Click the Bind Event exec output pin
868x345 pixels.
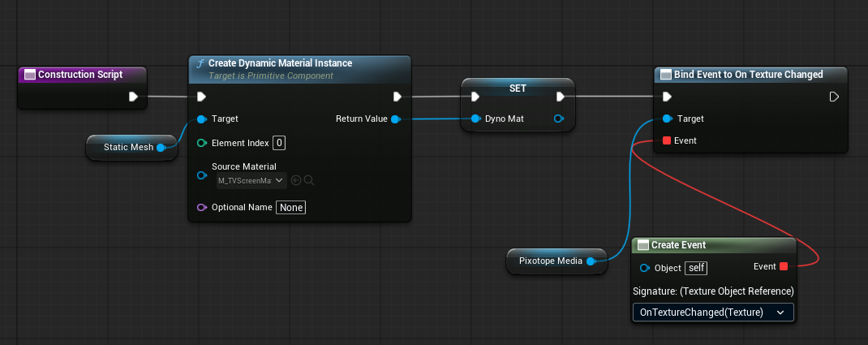point(834,97)
